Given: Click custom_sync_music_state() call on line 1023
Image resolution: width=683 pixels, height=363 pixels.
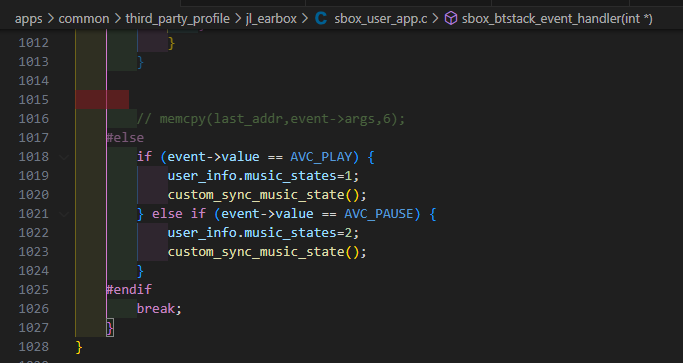Looking at the screenshot, I should [267, 252].
